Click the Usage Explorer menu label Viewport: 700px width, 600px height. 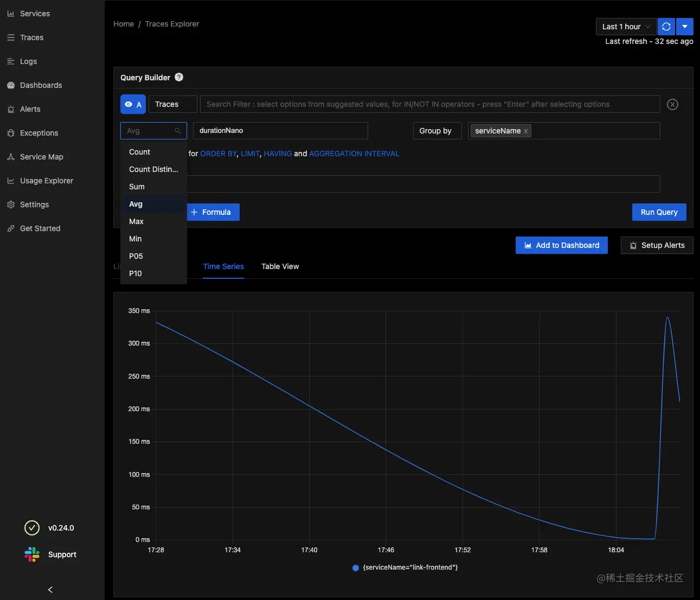(x=47, y=181)
